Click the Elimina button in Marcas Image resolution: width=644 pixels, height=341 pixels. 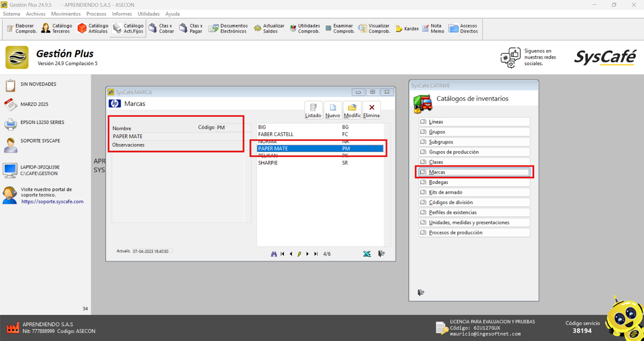coord(372,110)
